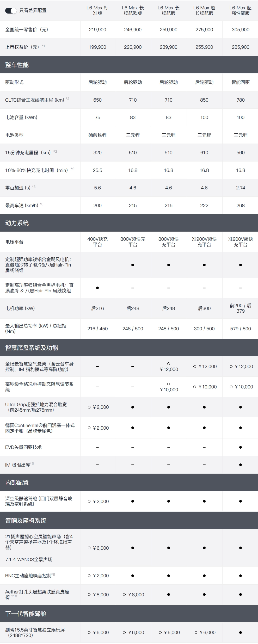Click the ¥2,000 Ultra Grip option circle
The height and width of the screenshot is (644, 258).
[89, 407]
